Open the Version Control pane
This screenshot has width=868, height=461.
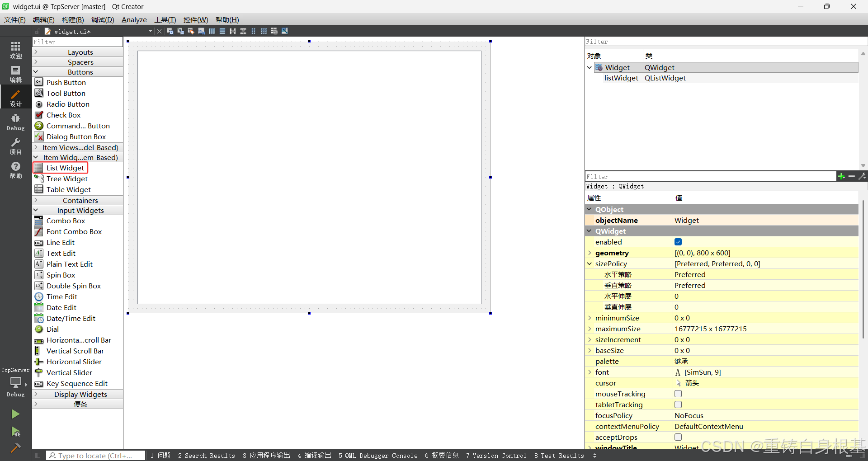coord(496,456)
